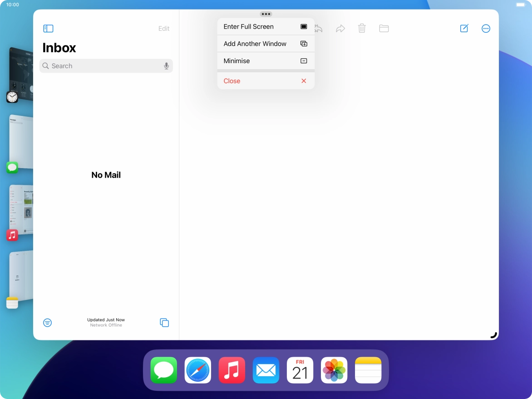Select the move-to-folder icon
The width and height of the screenshot is (532, 399).
pyautogui.click(x=384, y=28)
